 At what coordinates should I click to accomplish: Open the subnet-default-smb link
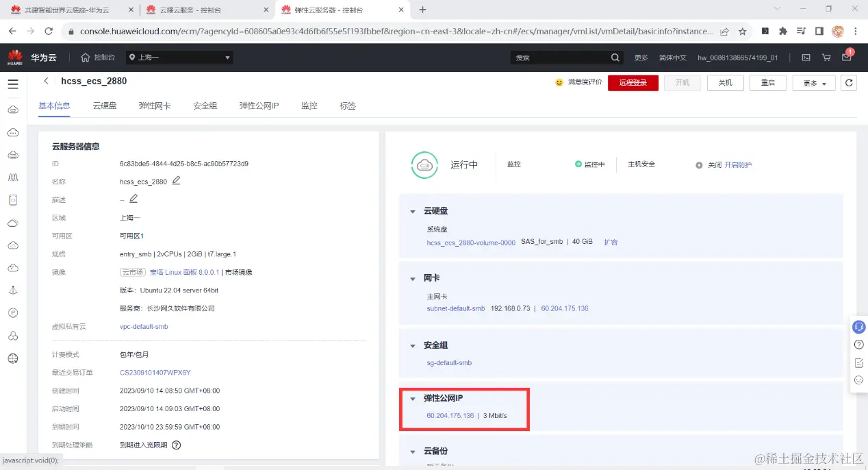pyautogui.click(x=456, y=308)
